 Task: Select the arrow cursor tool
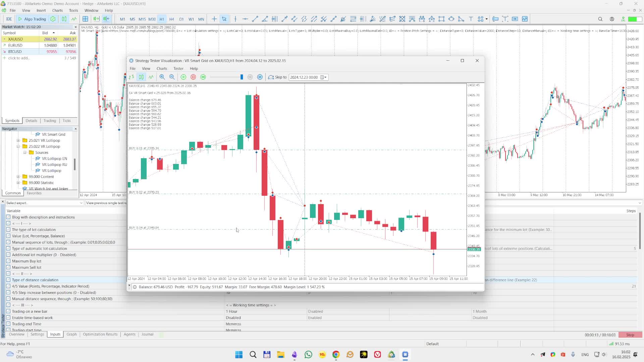[x=224, y=19]
